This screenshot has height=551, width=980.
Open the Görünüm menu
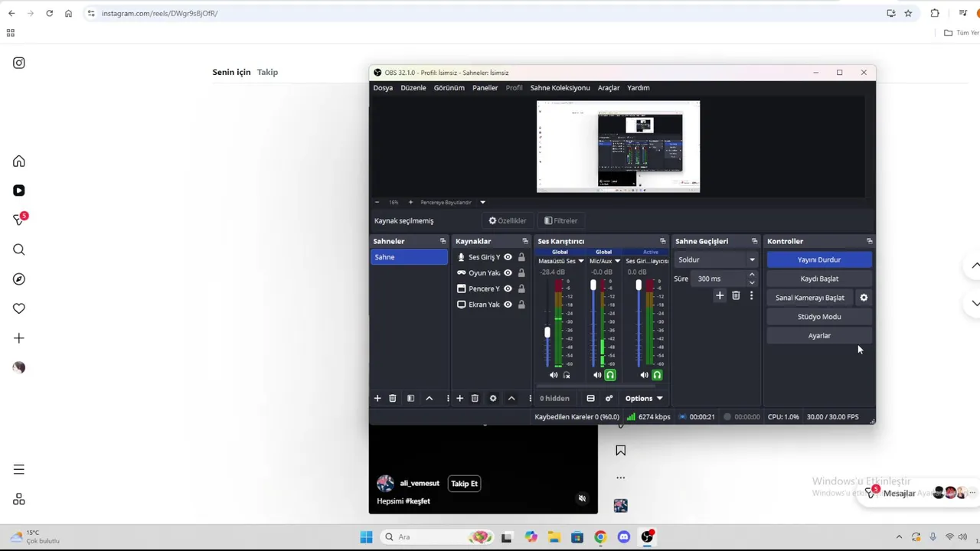449,88
